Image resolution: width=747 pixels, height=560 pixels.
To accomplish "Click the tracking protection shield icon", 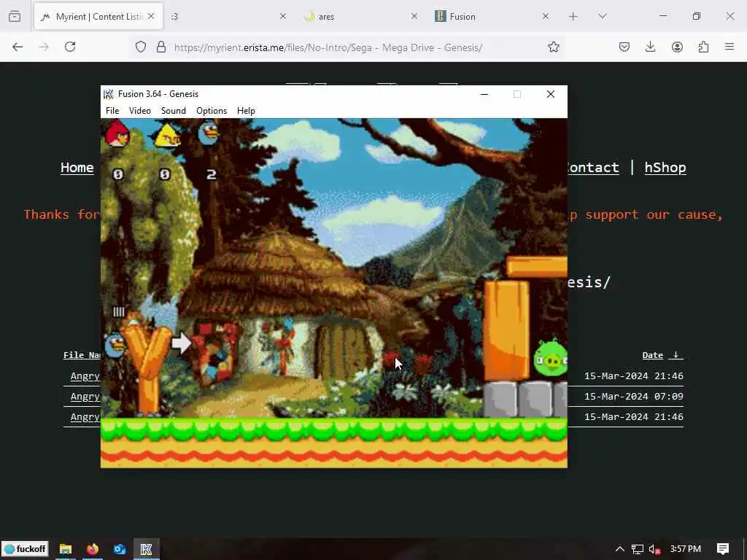I will point(141,47).
